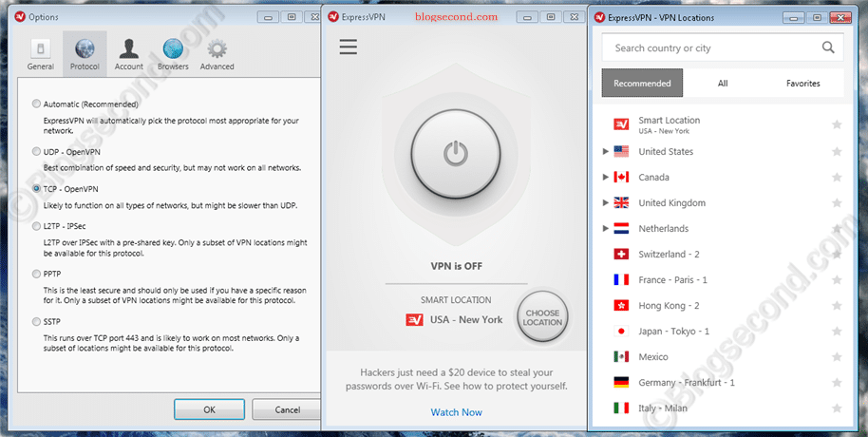This screenshot has height=437, width=868.
Task: Star Canada as a favorite
Action: point(837,178)
